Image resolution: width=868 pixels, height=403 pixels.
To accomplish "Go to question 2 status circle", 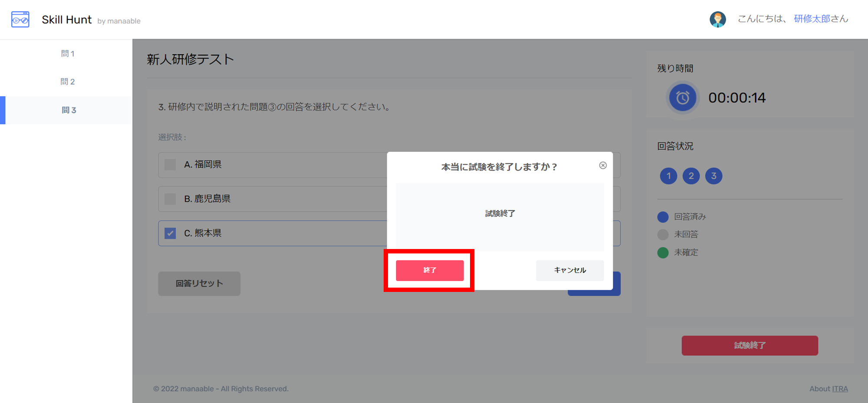I will click(x=691, y=176).
